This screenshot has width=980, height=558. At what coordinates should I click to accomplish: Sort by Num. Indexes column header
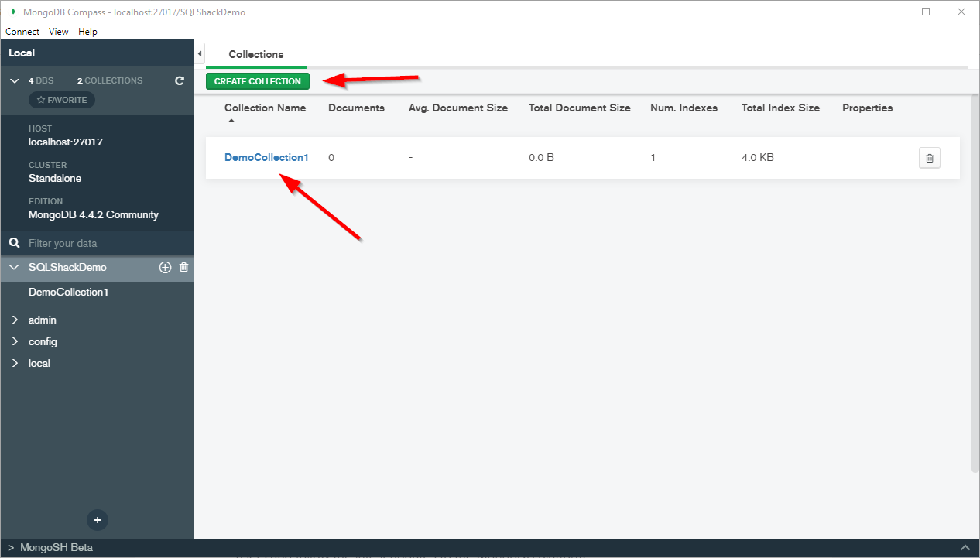pyautogui.click(x=684, y=108)
